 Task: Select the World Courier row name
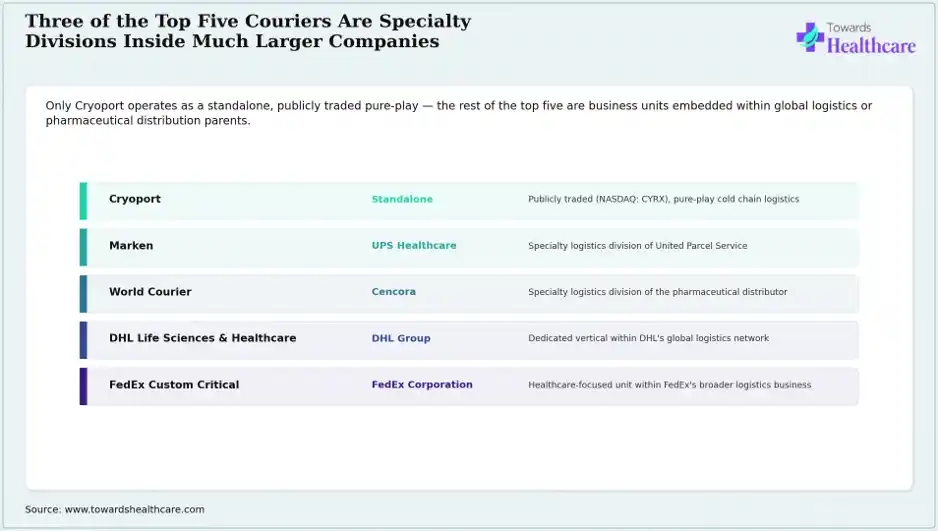tap(150, 292)
